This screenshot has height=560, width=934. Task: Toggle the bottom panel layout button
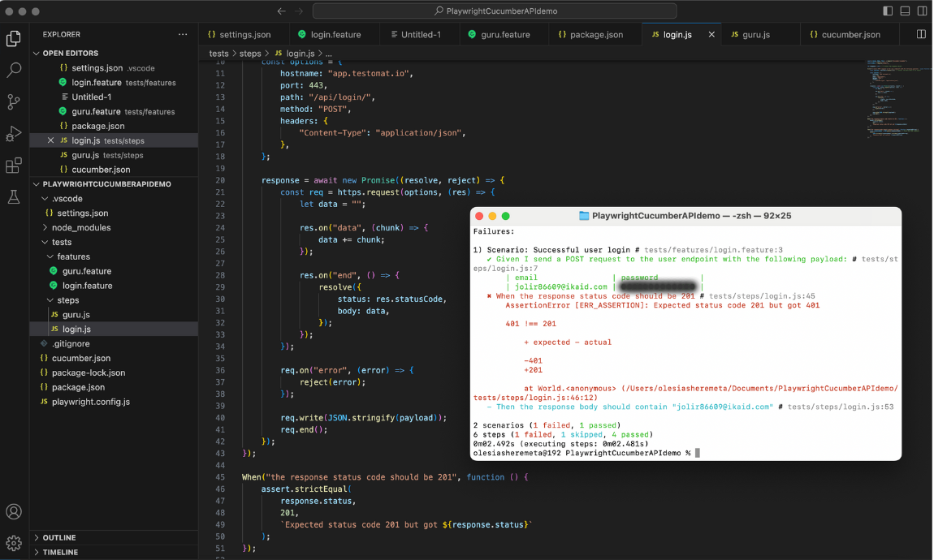point(905,11)
